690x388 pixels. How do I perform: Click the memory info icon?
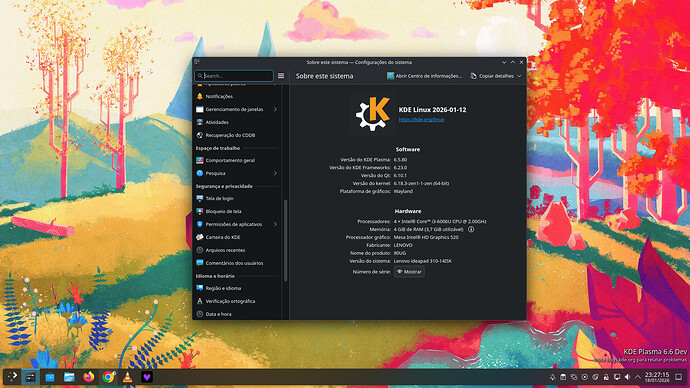click(x=471, y=229)
